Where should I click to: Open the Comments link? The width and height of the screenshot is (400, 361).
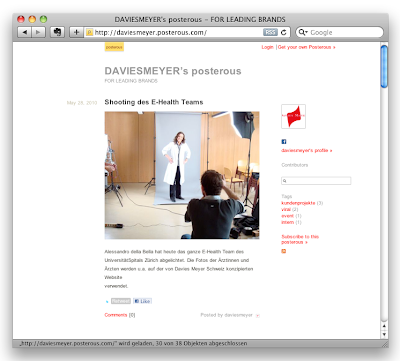(116, 315)
